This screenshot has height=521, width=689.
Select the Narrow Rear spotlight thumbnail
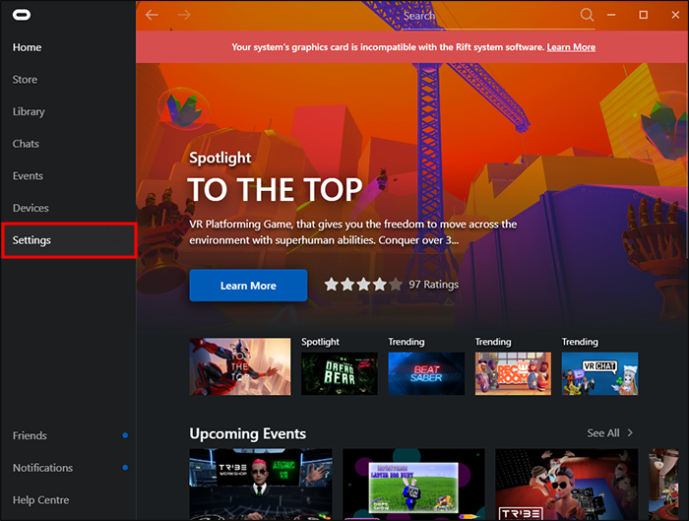pyautogui.click(x=339, y=373)
